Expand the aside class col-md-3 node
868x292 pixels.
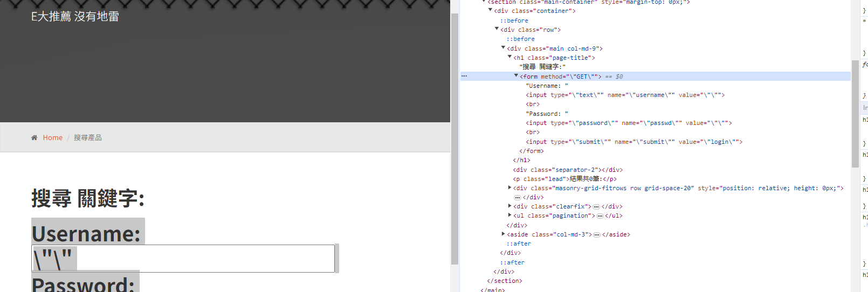(503, 234)
